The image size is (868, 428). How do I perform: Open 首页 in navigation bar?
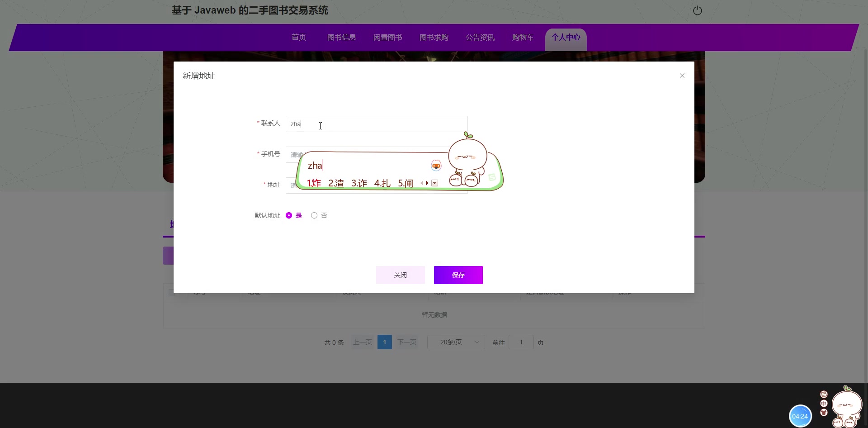pyautogui.click(x=299, y=37)
